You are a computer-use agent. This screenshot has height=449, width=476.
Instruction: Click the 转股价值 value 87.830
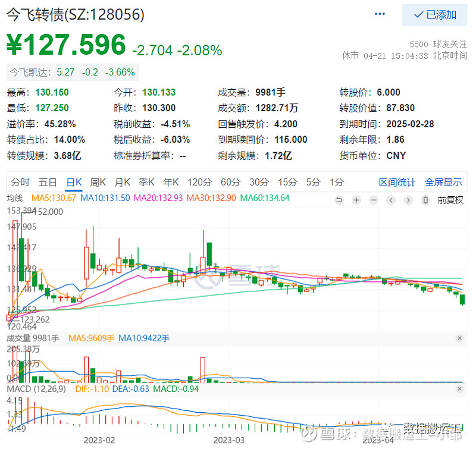click(400, 108)
